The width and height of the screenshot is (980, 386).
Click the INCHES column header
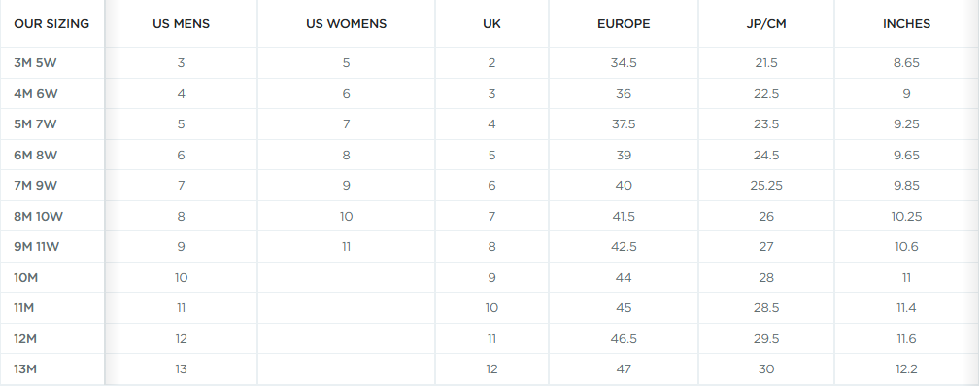click(906, 24)
